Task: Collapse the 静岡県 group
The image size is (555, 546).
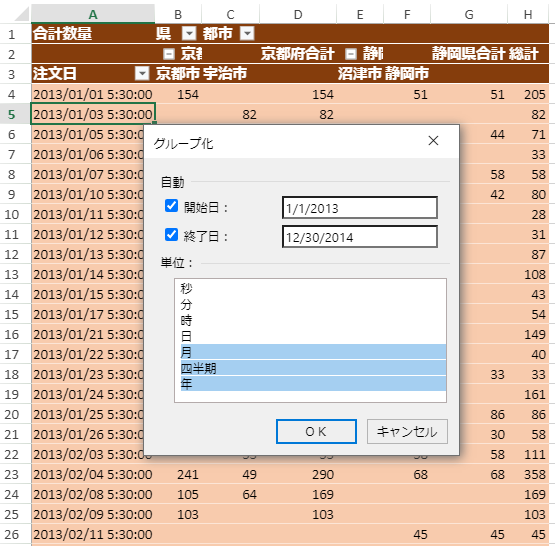Action: click(x=351, y=54)
